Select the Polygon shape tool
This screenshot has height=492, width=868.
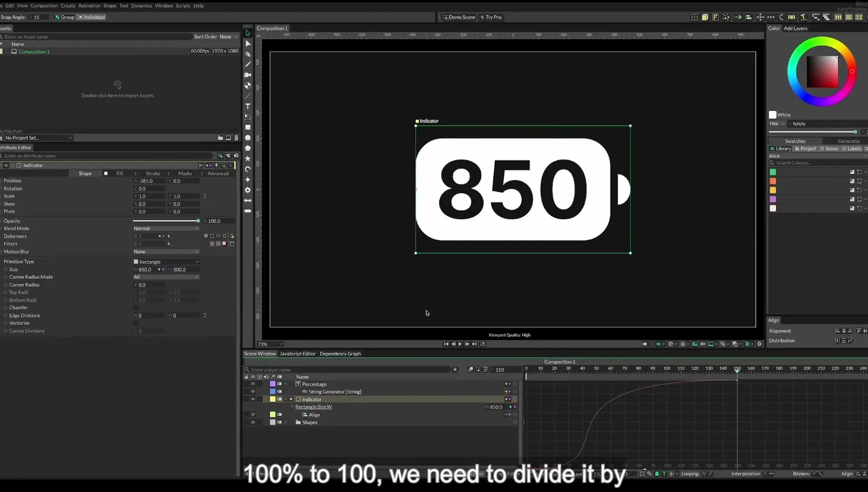tap(248, 148)
